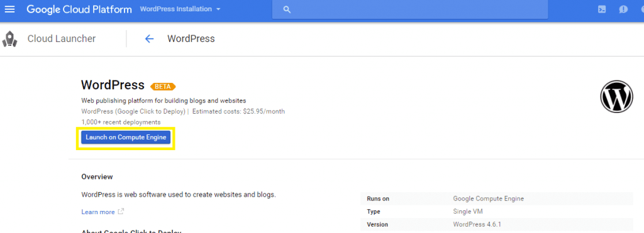The image size is (644, 233).
Task: Click the WordPress logo image
Action: (x=616, y=96)
